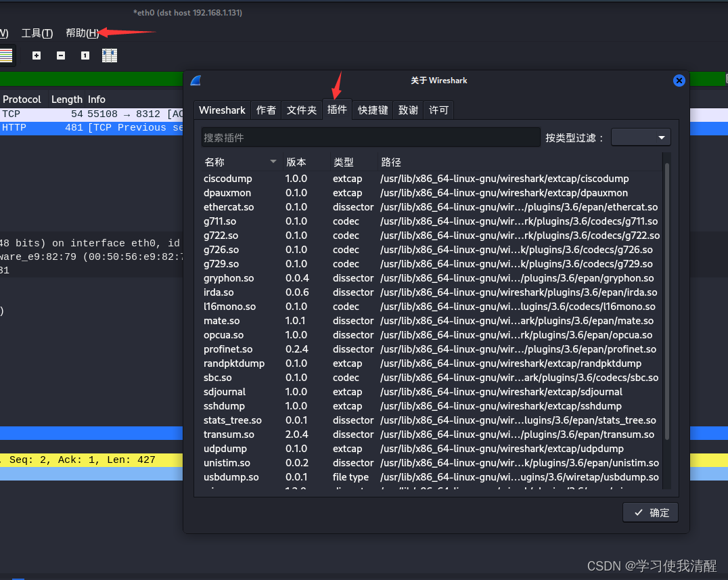Select the TCP packet row in main window
The width and height of the screenshot is (728, 580).
point(91,114)
